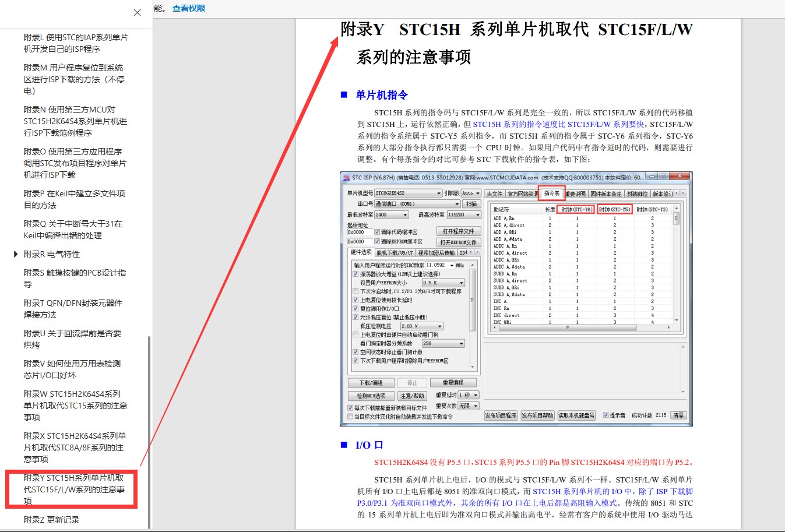
Task: Click 重复编程 button
Action: point(453,383)
